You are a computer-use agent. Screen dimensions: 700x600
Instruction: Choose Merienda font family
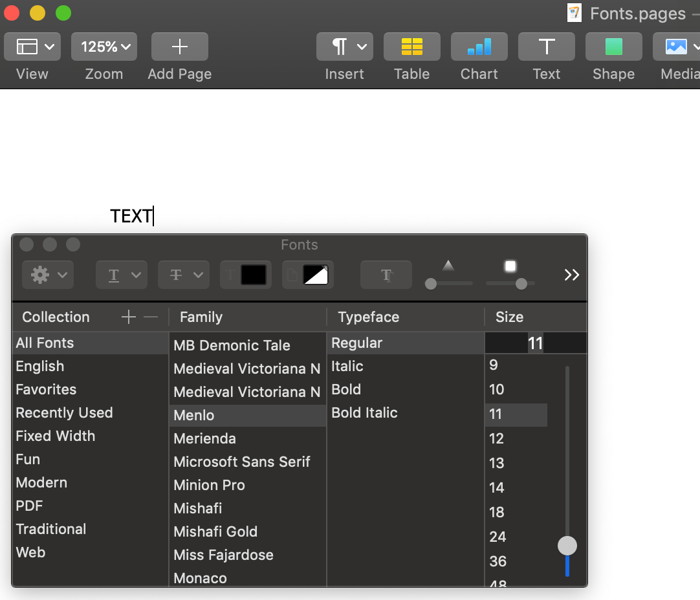pos(248,438)
